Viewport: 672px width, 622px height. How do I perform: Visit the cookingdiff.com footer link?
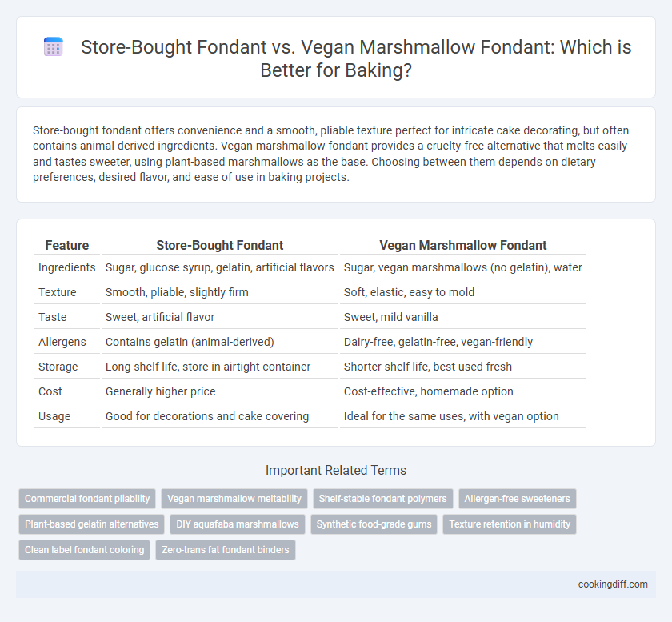pos(613,584)
